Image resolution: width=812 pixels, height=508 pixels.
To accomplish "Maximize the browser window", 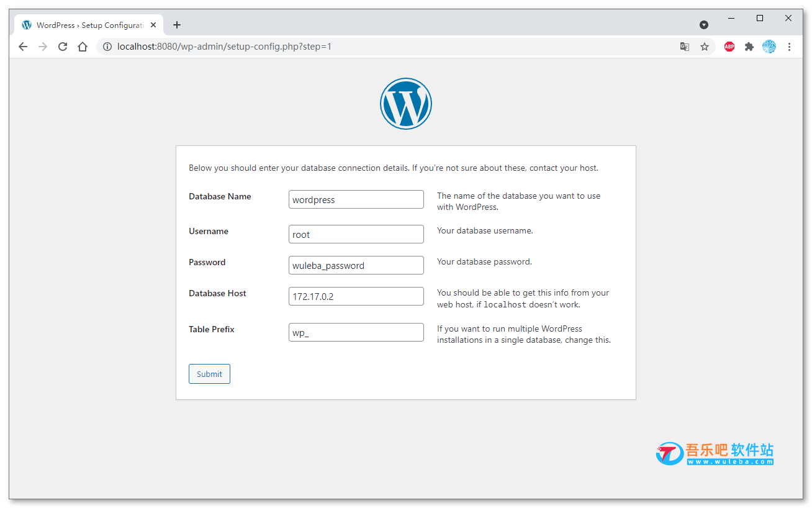I will 760,18.
